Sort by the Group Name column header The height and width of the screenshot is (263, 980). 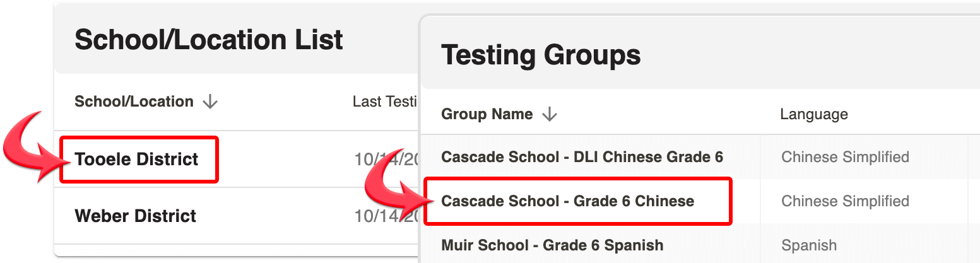(x=487, y=115)
